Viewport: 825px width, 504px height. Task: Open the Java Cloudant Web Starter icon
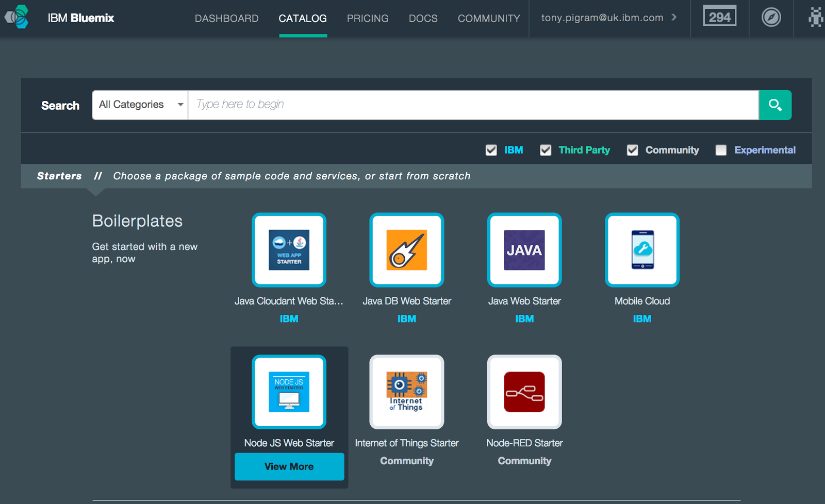[x=289, y=250]
